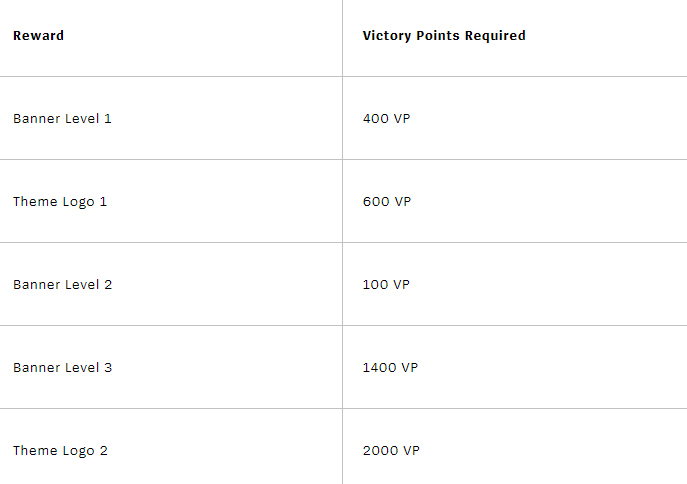Screen dimensions: 687x484
Task: Click the '100 VP' value
Action: click(x=386, y=285)
